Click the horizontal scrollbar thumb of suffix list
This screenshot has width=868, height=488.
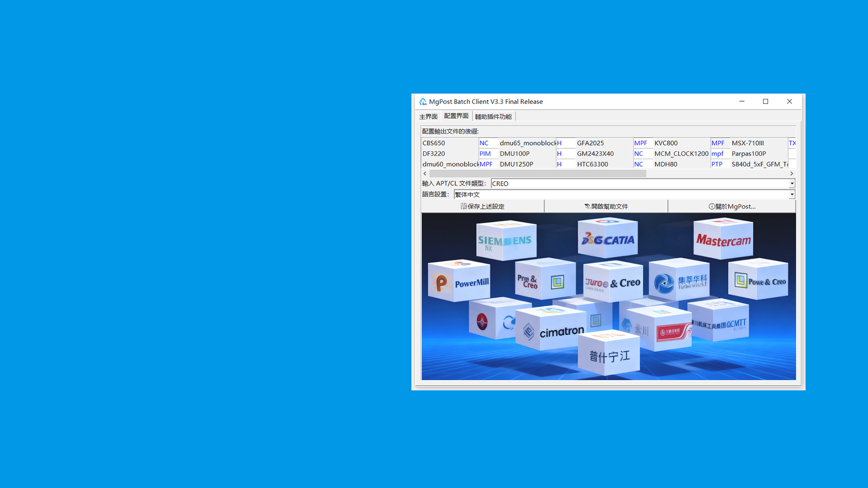(538, 174)
